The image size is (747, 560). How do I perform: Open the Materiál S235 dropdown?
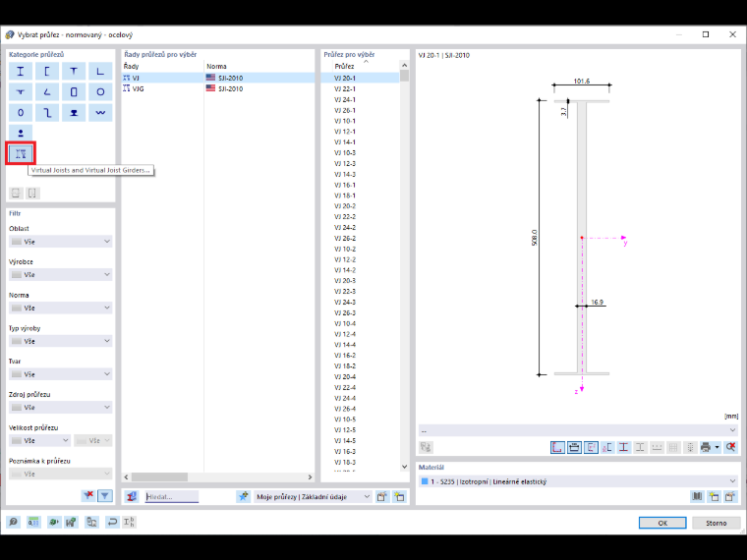[x=578, y=481]
